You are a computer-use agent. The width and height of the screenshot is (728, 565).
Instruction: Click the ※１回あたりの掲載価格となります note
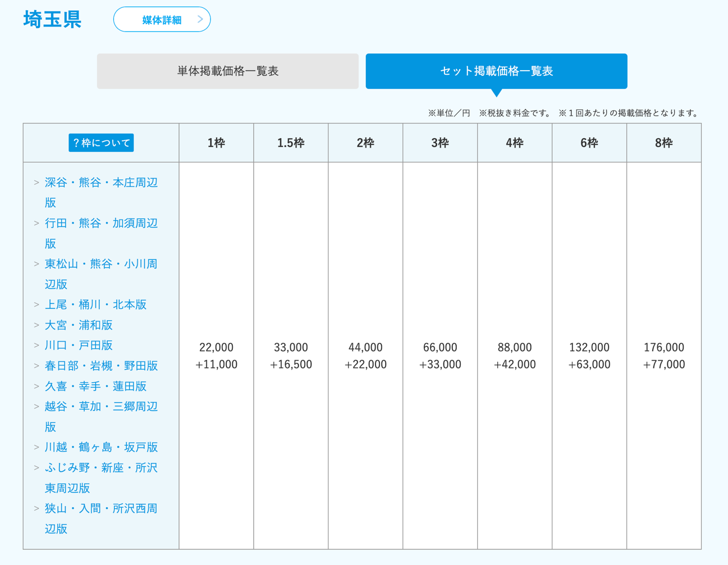point(629,113)
